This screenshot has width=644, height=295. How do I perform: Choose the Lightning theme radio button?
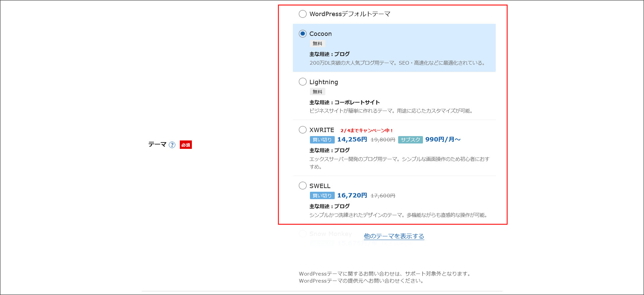click(x=303, y=82)
